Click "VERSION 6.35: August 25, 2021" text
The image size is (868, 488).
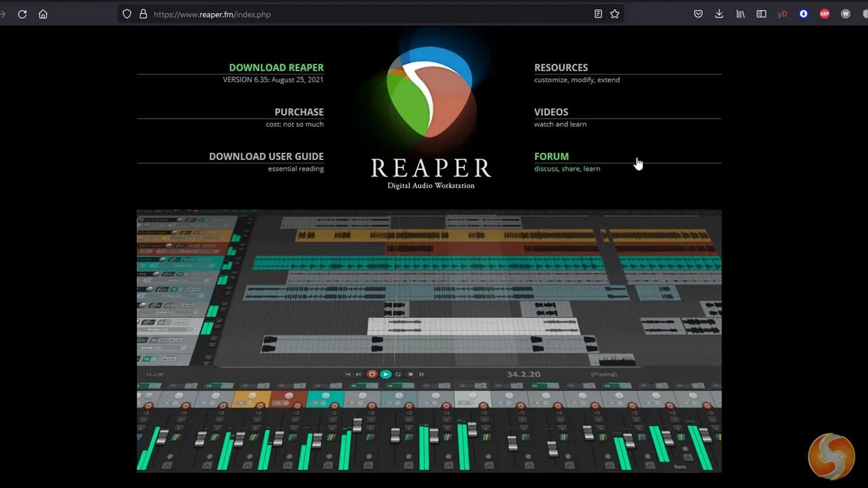click(x=273, y=80)
